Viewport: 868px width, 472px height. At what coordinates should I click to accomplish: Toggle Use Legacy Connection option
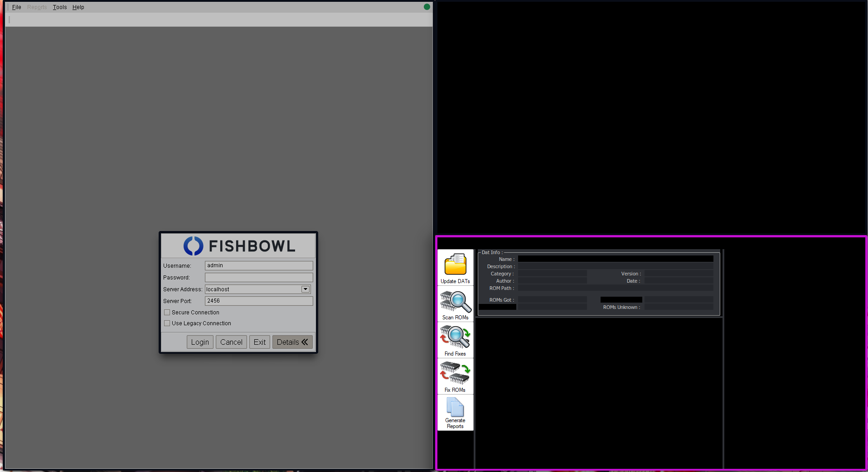tap(167, 323)
